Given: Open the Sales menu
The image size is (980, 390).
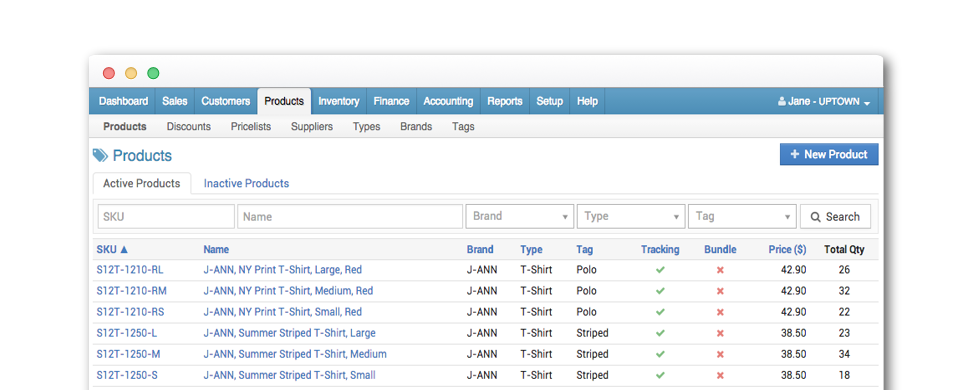Looking at the screenshot, I should pos(174,101).
